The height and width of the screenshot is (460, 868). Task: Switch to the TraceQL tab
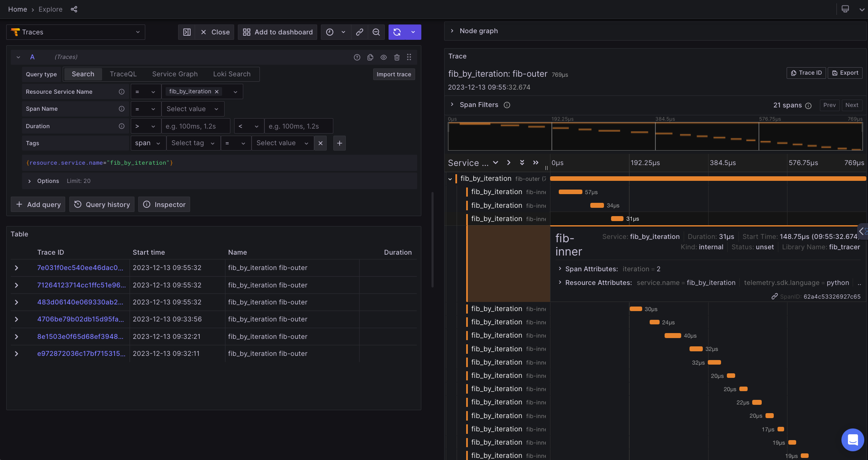pos(123,74)
